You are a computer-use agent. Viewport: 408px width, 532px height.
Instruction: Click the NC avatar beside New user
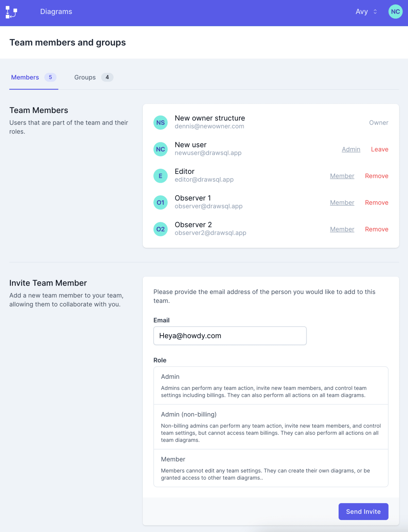[x=160, y=149]
